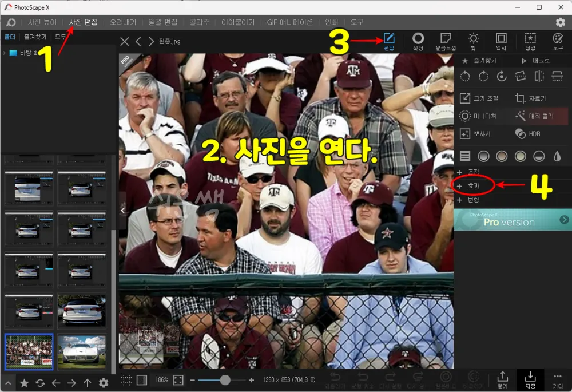Viewport: 572px width, 392px height.
Task: Toggle the background shade square
Action: coord(141,380)
